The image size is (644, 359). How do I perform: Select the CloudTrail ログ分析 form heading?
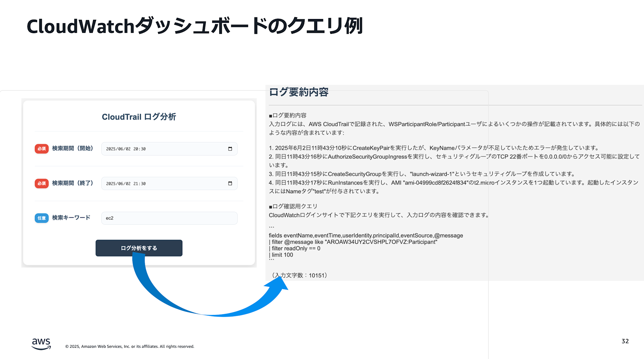(x=139, y=117)
